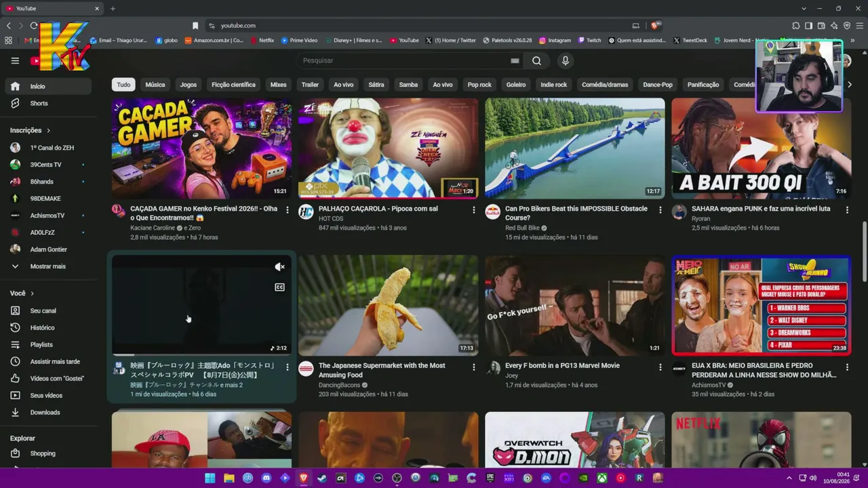Open the YouTube guide hamburger menu
Viewport: 868px width, 488px height.
[15, 60]
